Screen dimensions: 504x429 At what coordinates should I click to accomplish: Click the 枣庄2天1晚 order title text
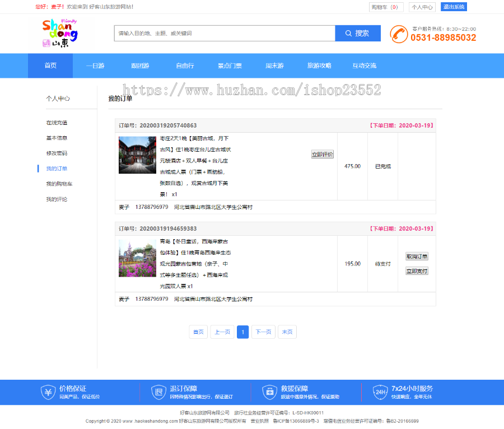[x=195, y=166]
